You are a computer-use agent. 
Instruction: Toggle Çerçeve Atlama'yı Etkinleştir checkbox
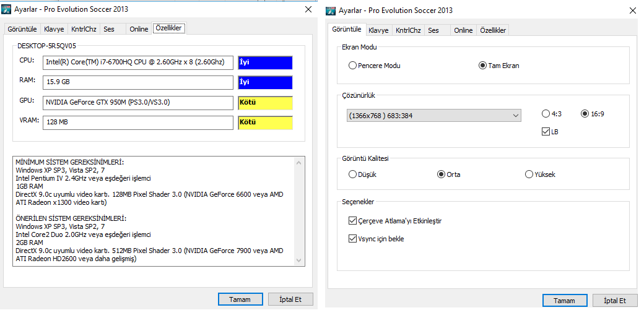(353, 221)
